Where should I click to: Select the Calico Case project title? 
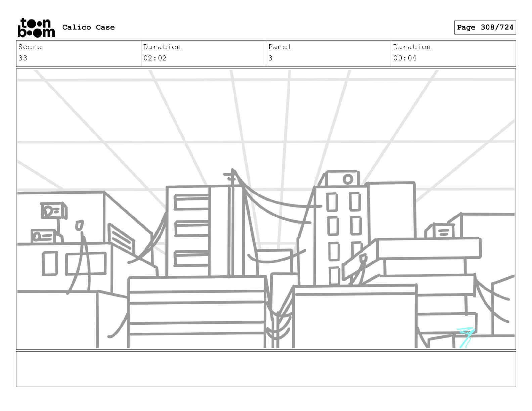click(x=88, y=27)
